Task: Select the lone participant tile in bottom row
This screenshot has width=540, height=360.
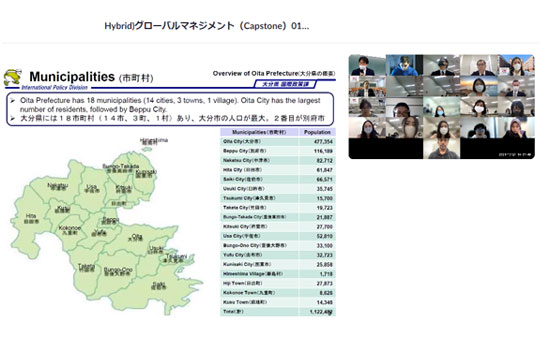Action: [x=442, y=148]
